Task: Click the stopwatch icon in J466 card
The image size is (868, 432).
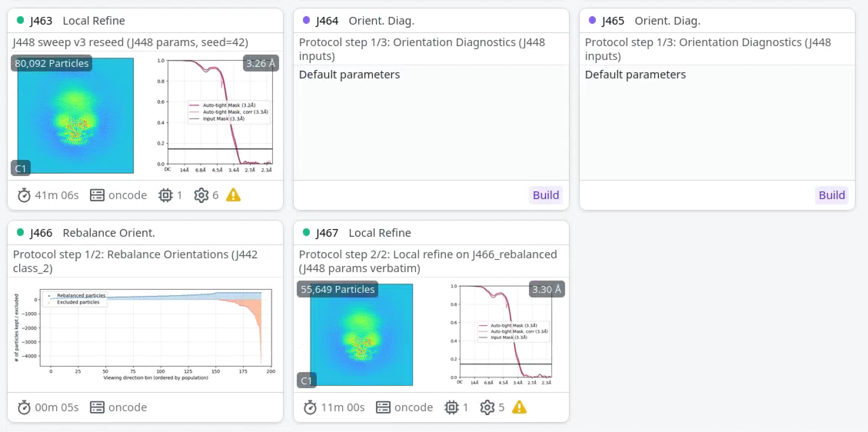Action: (x=24, y=407)
